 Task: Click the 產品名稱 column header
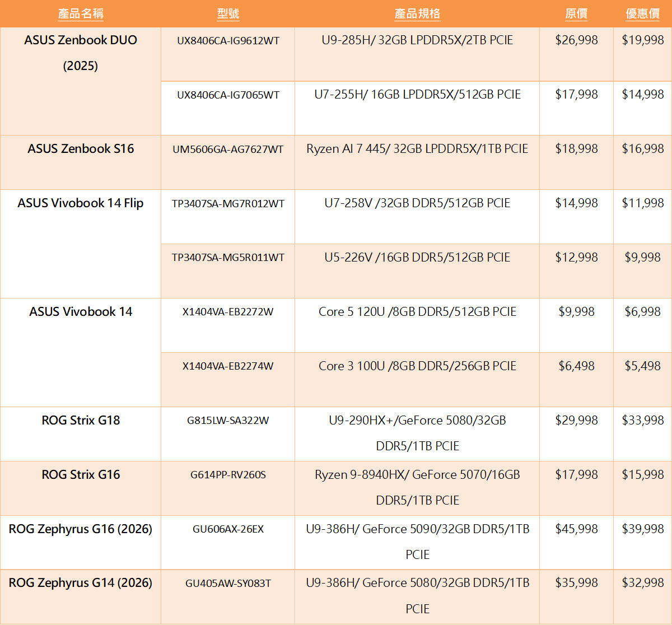[81, 13]
